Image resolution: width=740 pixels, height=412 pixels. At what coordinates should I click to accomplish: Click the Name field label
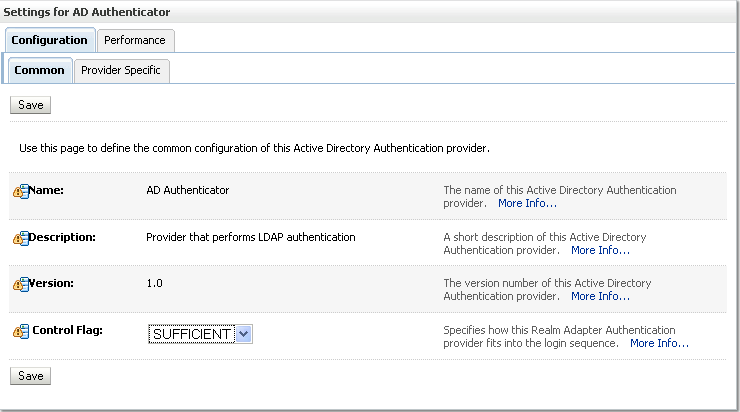[x=46, y=190]
